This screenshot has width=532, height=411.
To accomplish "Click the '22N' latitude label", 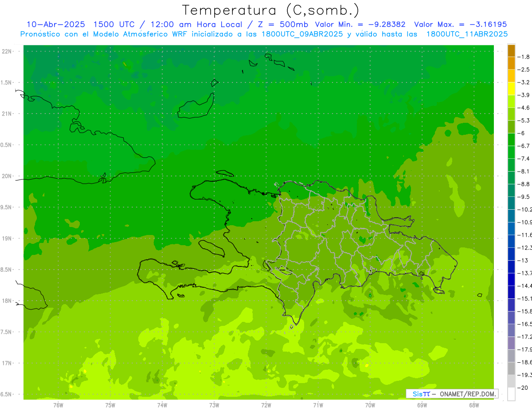I will [x=8, y=51].
